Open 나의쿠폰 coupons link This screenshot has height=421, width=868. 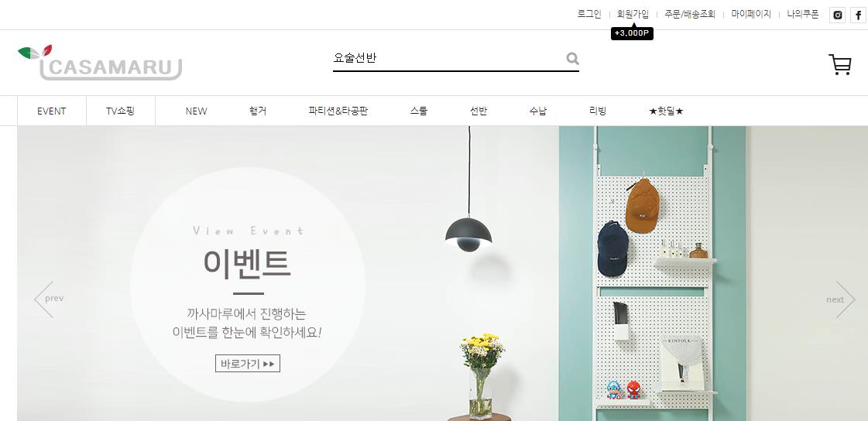point(803,15)
